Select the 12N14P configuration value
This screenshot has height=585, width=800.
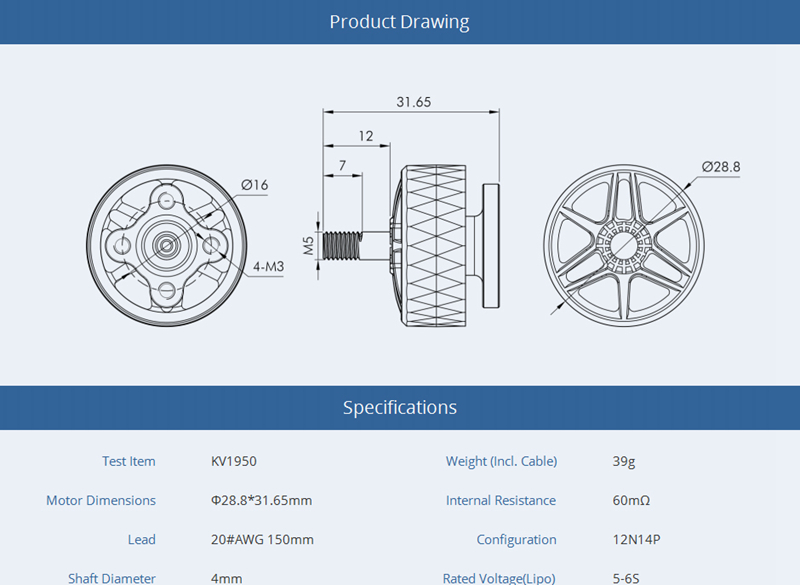click(636, 539)
